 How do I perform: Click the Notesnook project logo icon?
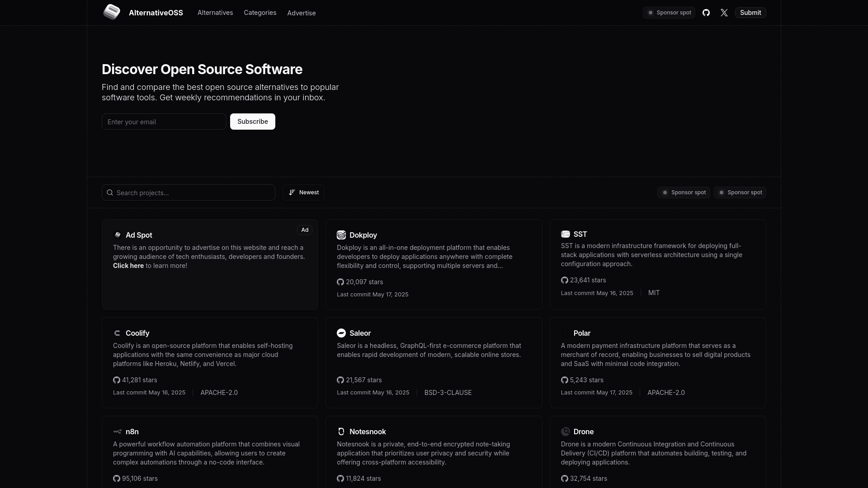tap(341, 432)
